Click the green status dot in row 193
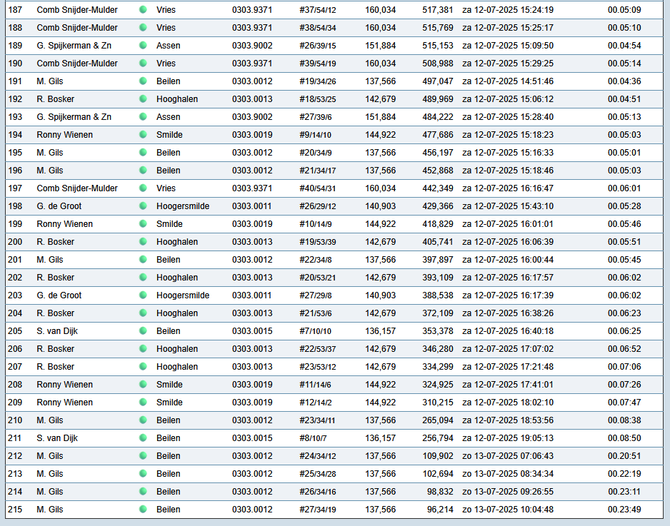This screenshot has width=670, height=526. [143, 117]
